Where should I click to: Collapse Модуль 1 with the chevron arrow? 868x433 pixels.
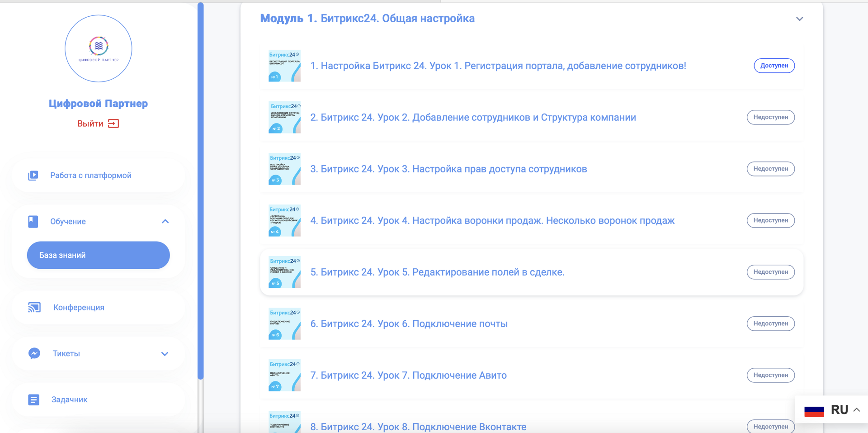(x=799, y=19)
